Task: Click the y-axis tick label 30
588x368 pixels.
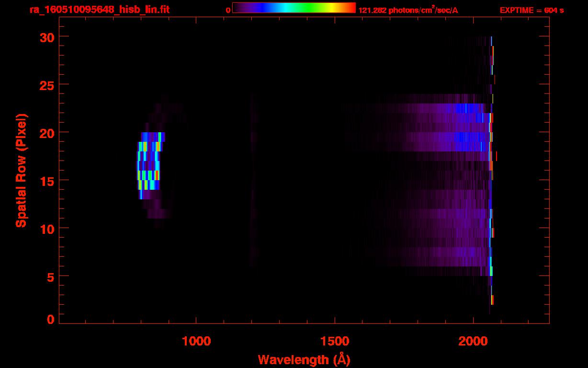Action: pyautogui.click(x=46, y=37)
